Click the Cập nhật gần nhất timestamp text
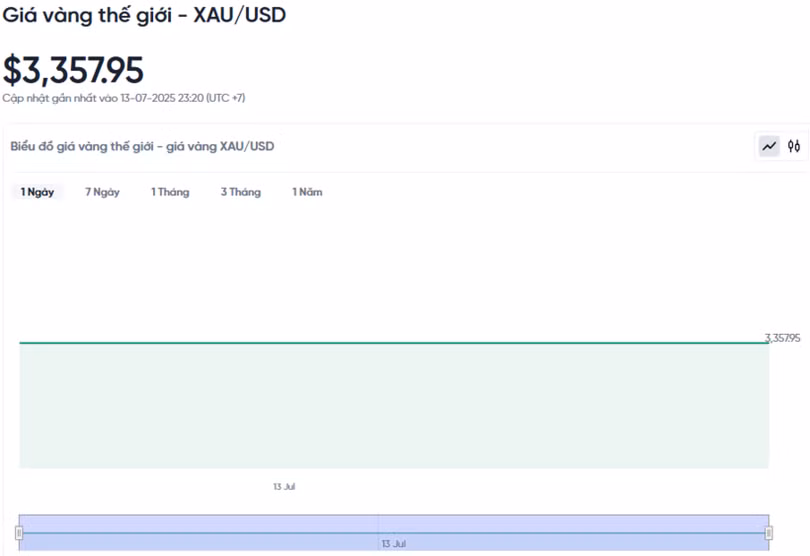This screenshot has width=810, height=556. click(123, 98)
